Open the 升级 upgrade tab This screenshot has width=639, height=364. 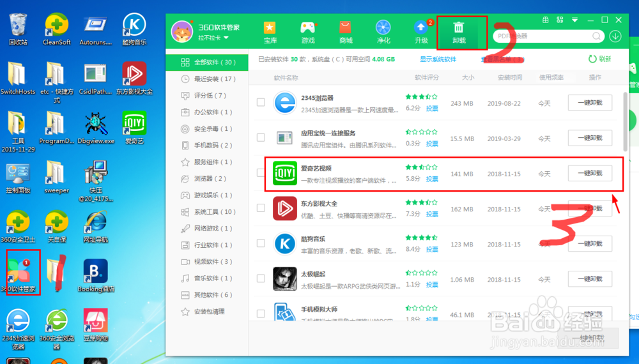tap(421, 33)
